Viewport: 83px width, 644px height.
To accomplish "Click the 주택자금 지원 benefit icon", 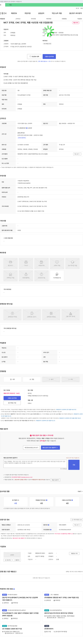I will tap(11, 276).
